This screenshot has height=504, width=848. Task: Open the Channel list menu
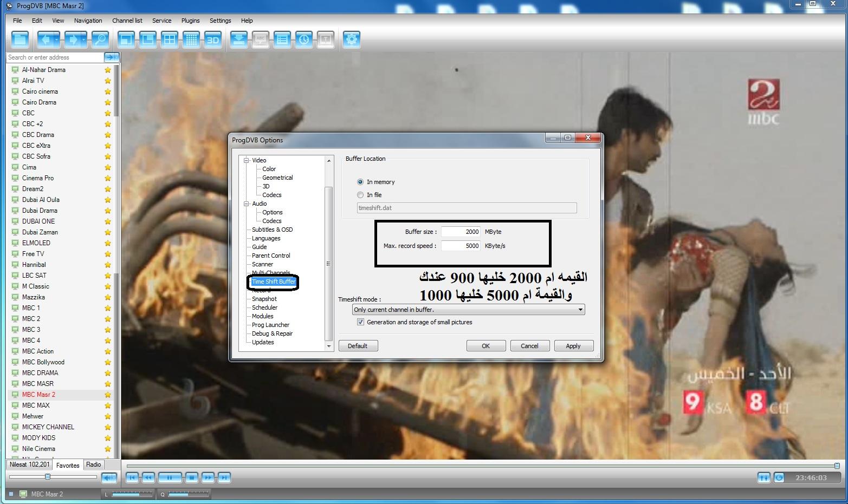(127, 21)
